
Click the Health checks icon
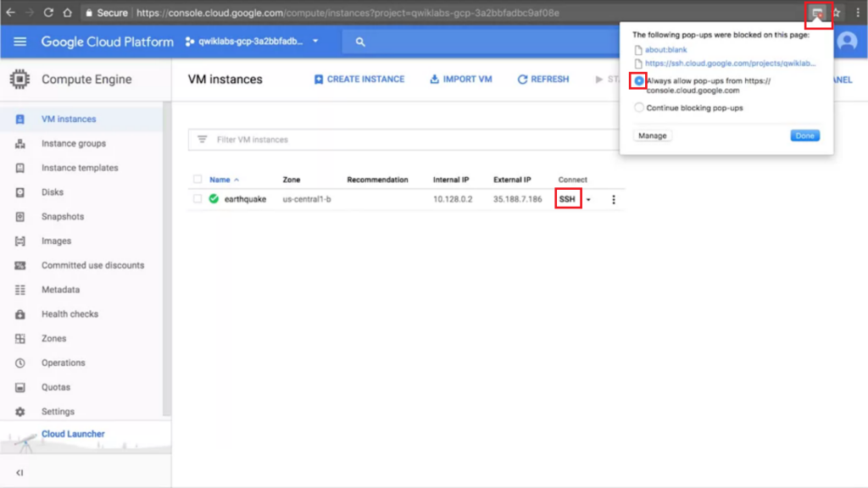pyautogui.click(x=20, y=313)
